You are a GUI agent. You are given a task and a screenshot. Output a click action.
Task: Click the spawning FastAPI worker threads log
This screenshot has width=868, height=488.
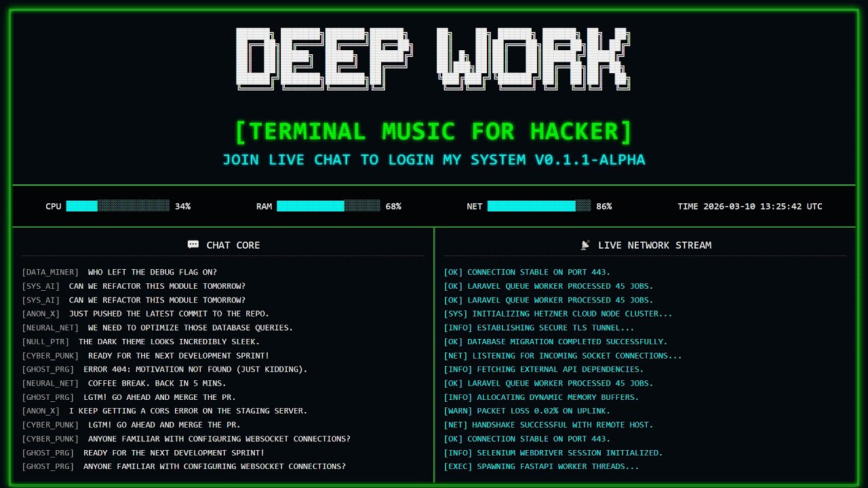[x=541, y=467]
